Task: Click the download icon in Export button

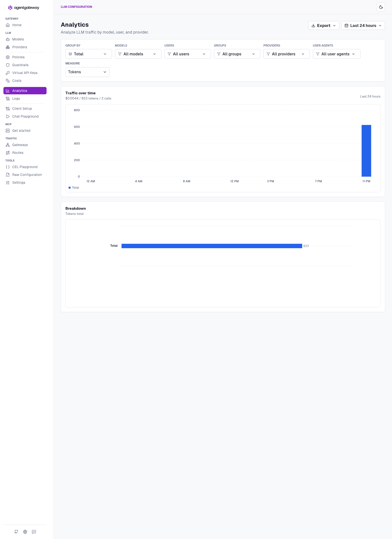Action: click(313, 25)
